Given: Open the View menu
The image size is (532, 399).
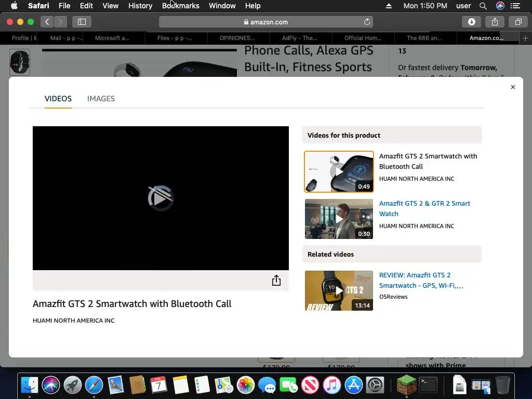Looking at the screenshot, I should tap(110, 6).
